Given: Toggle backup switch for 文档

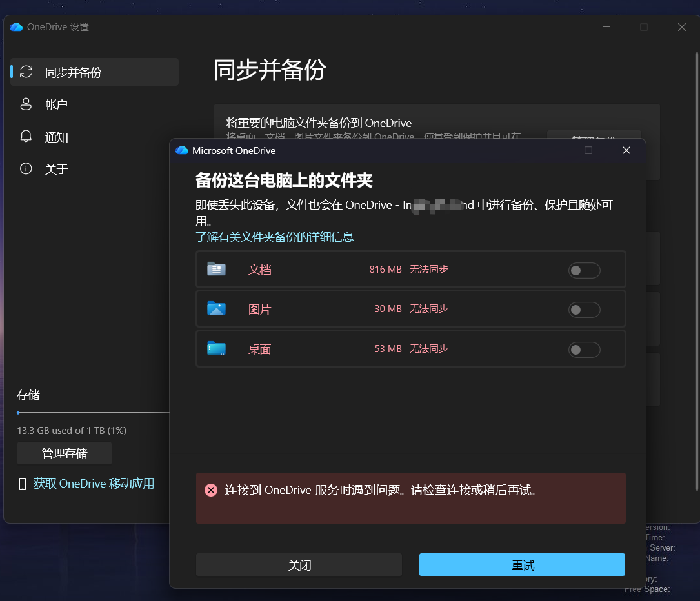Looking at the screenshot, I should [584, 270].
